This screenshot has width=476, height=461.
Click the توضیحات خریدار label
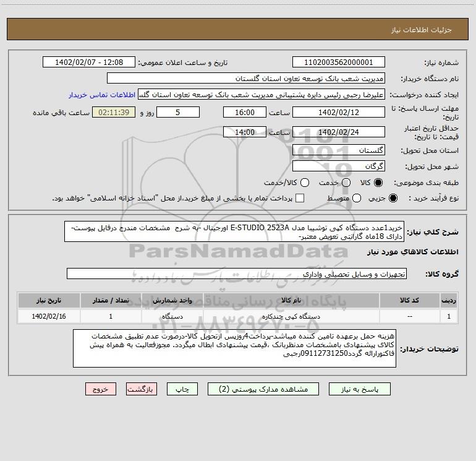point(429,349)
